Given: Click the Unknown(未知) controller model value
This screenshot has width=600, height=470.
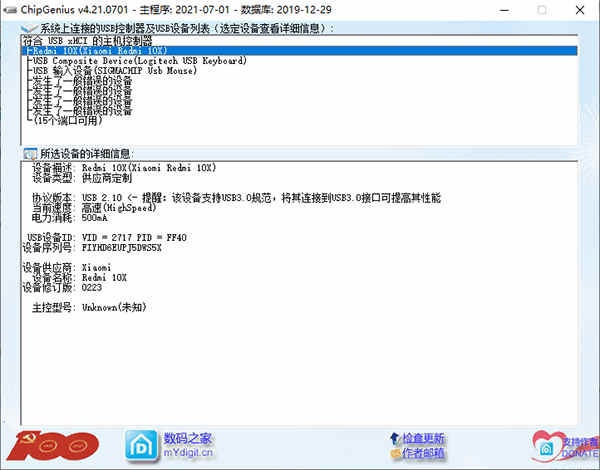Looking at the screenshot, I should coord(114,307).
